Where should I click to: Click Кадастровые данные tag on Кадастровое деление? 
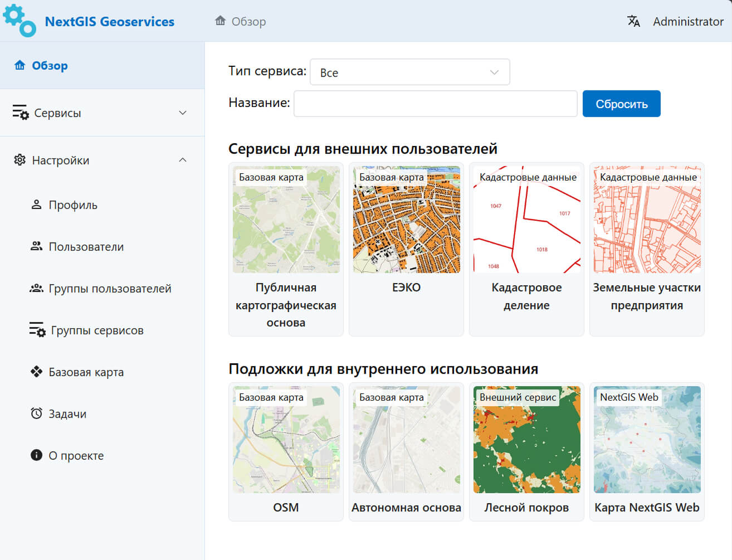click(528, 177)
